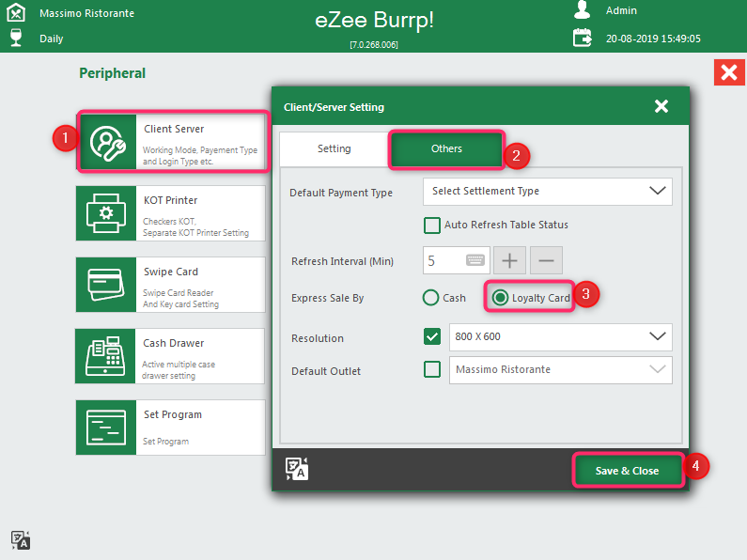Screen dimensions: 747x560
Task: Click the Resolution label
Action: click(x=318, y=338)
